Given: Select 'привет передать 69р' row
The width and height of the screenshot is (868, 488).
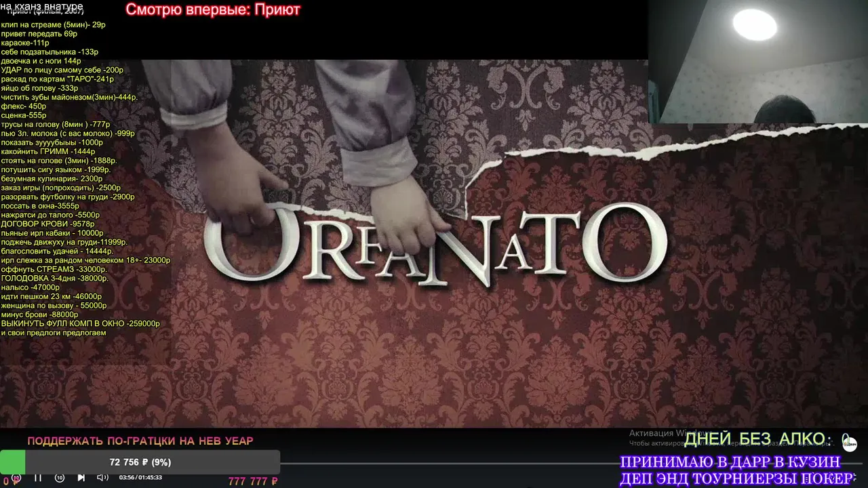Looking at the screenshot, I should coord(39,34).
